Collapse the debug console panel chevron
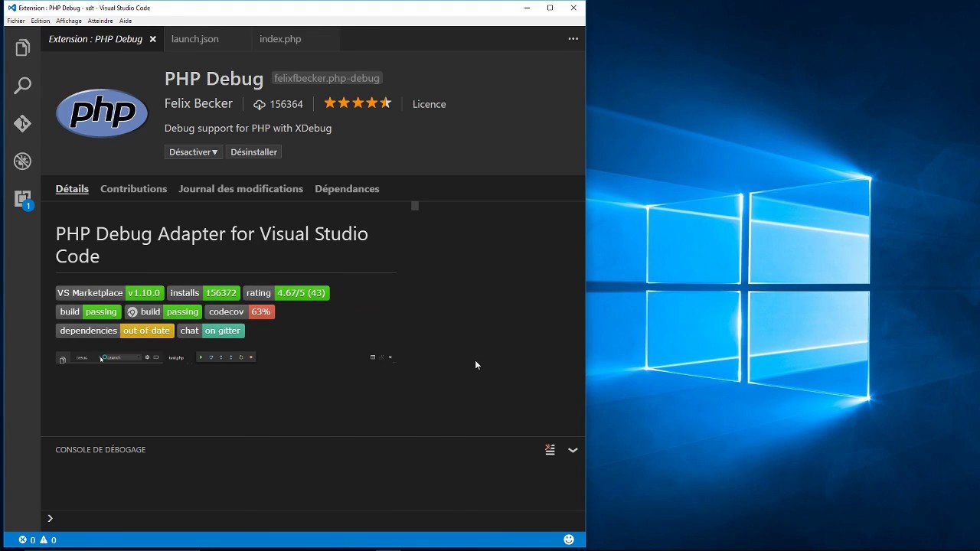Viewport: 980px width, 551px height. point(573,450)
